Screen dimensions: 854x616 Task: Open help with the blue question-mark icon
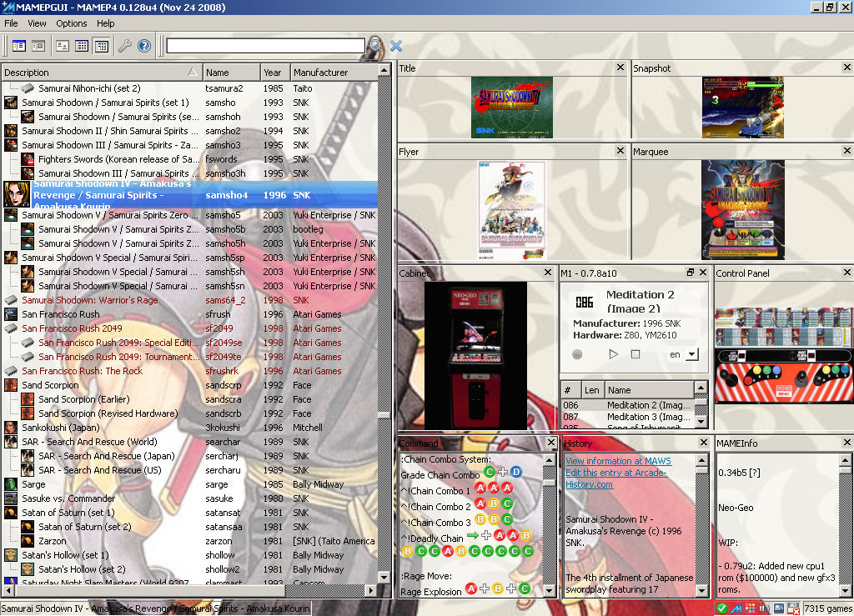(x=143, y=46)
